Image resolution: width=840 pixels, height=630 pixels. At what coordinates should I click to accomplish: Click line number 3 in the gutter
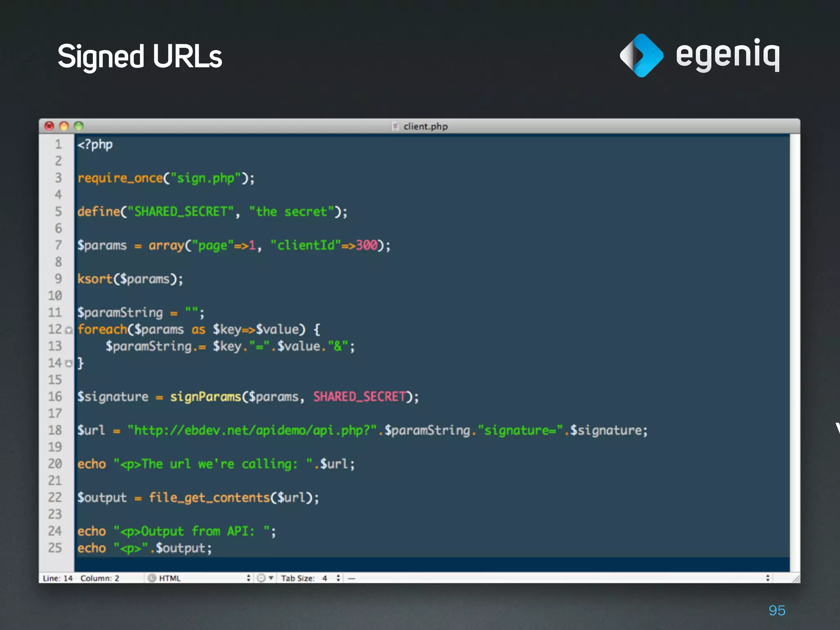point(58,178)
